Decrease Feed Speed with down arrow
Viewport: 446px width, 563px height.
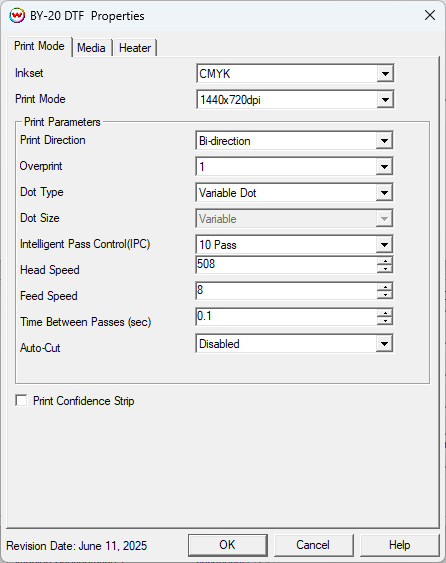point(385,295)
